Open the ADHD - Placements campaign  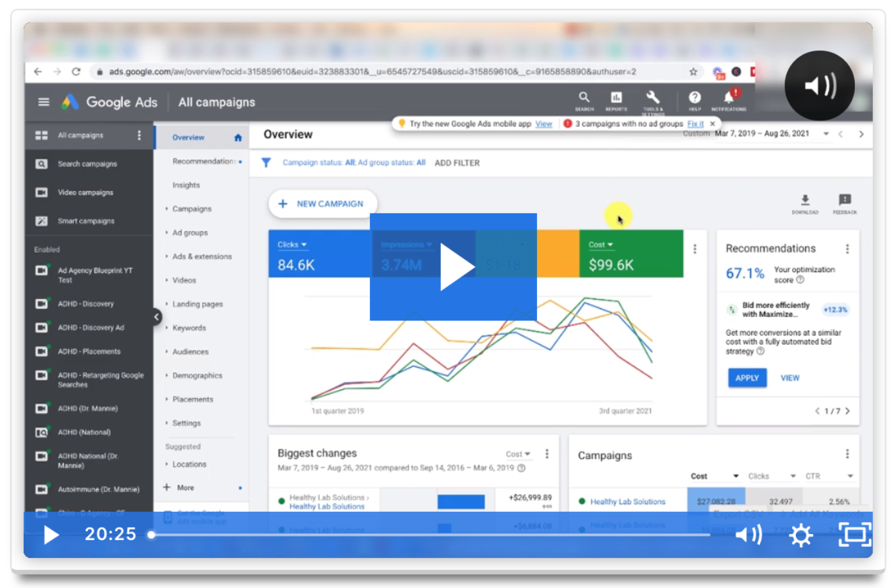coord(89,351)
